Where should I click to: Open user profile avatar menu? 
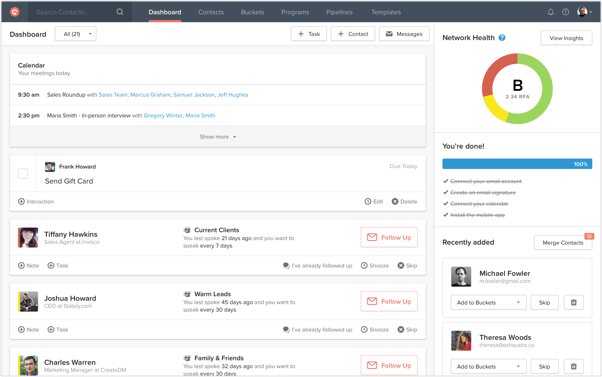pyautogui.click(x=584, y=12)
